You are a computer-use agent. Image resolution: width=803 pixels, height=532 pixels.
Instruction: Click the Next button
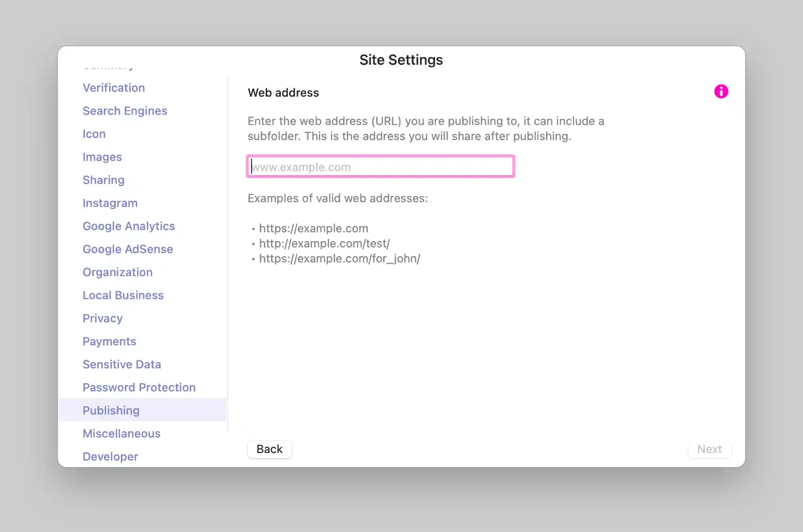pos(709,449)
